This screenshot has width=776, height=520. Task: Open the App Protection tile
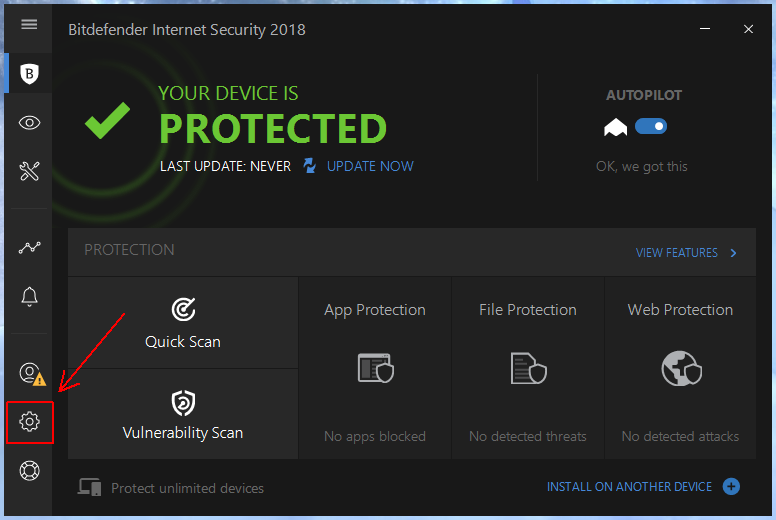375,368
